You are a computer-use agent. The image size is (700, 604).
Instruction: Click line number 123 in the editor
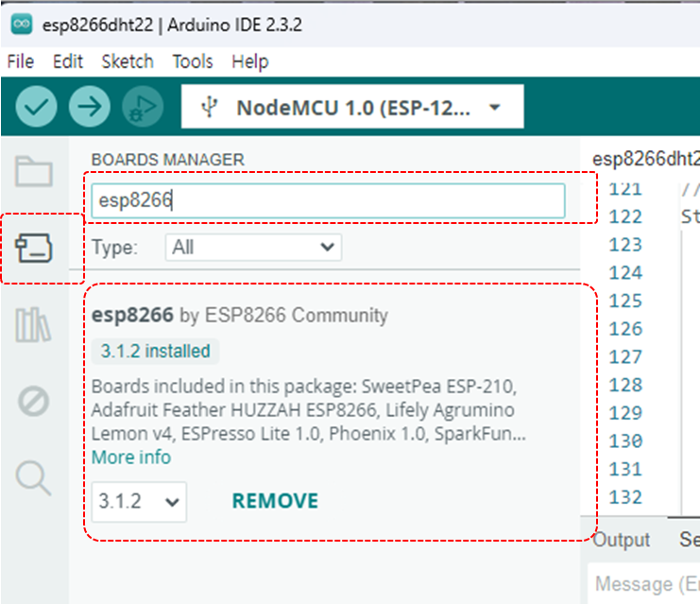[625, 245]
